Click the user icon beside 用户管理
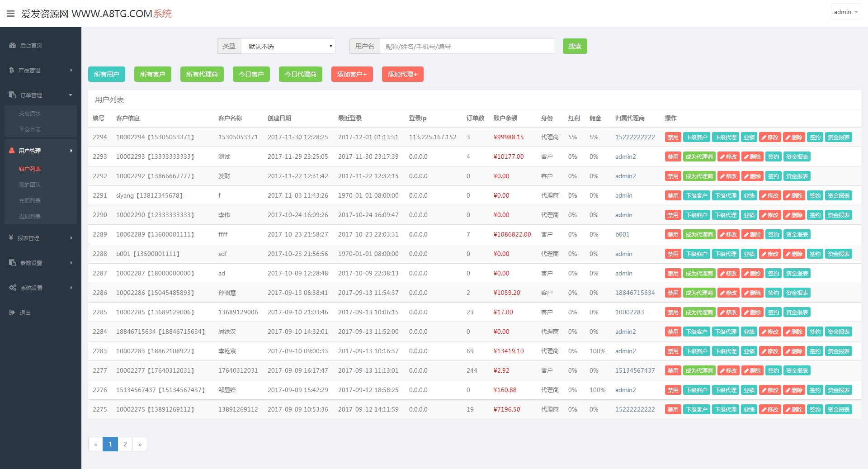 coord(12,151)
